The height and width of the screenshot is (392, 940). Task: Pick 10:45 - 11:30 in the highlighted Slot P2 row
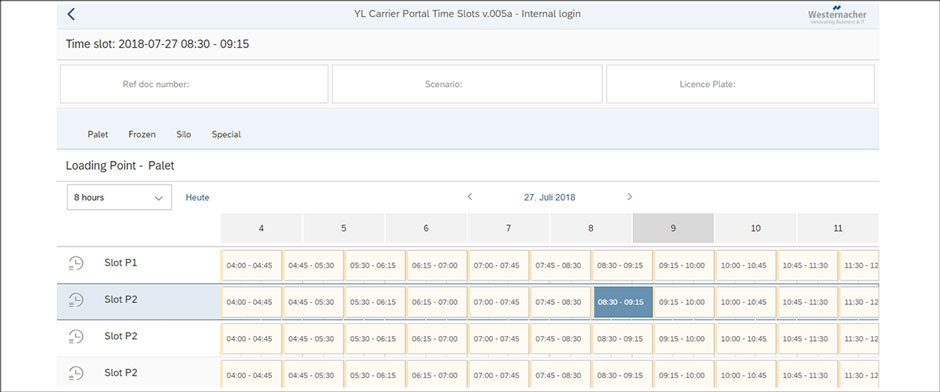point(808,302)
